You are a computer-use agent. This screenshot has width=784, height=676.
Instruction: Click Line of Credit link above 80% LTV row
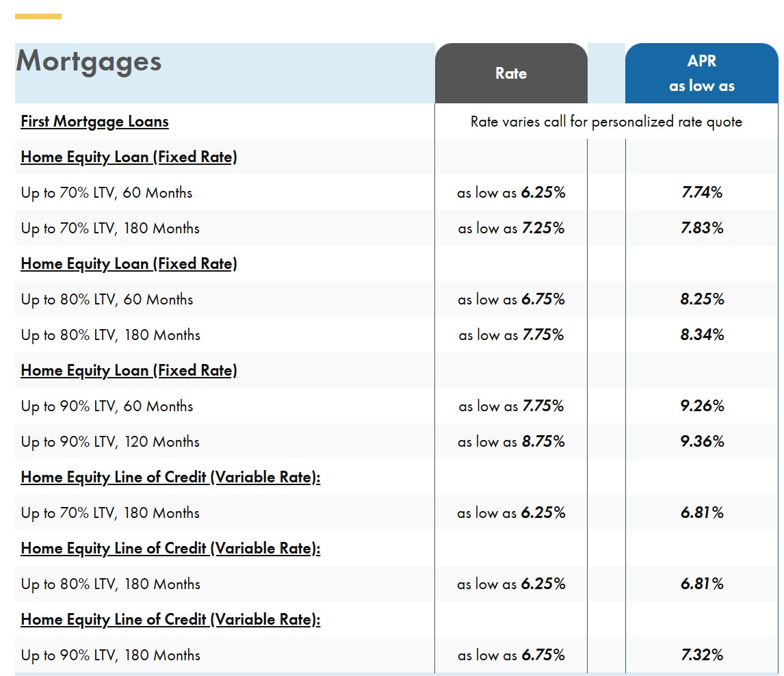tap(170, 549)
